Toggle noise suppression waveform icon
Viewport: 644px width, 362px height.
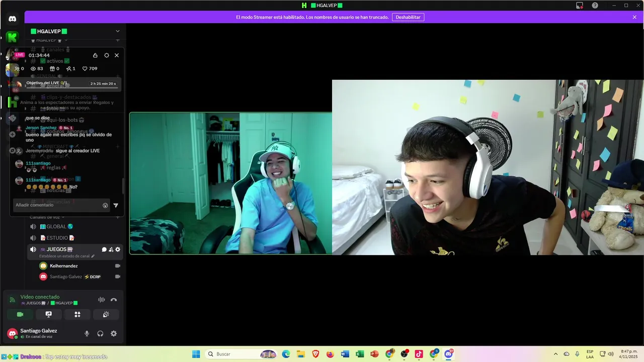click(x=102, y=300)
